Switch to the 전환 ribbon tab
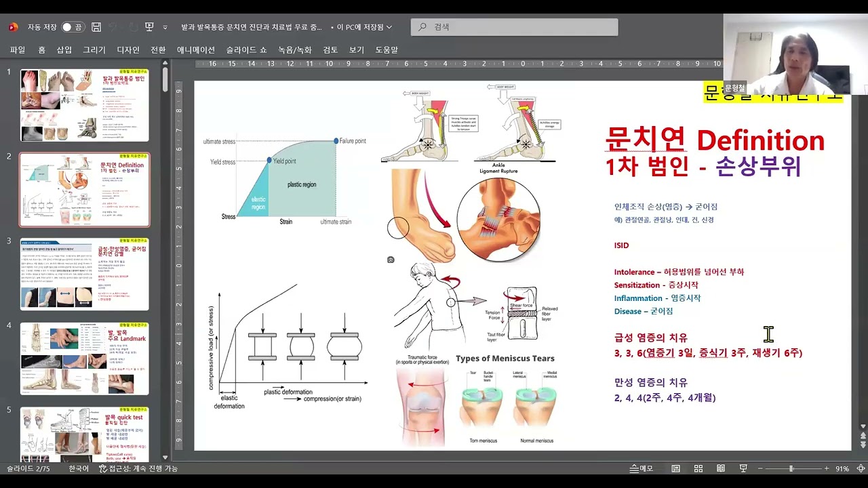The image size is (868, 488). click(158, 50)
